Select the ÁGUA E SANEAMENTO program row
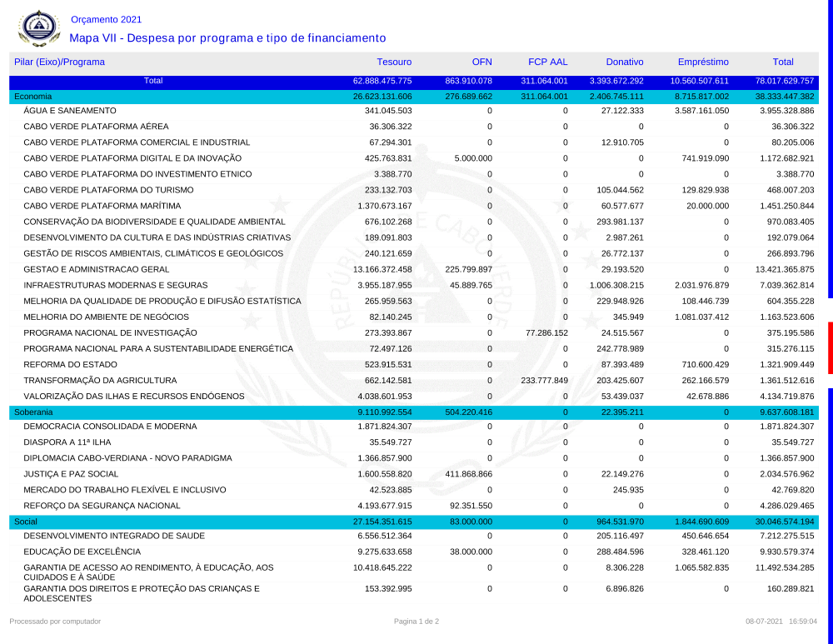 (x=69, y=111)
